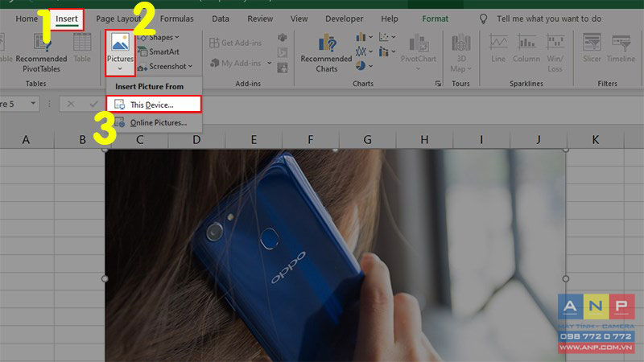
Task: Insert a Column sparkline
Action: (x=526, y=48)
